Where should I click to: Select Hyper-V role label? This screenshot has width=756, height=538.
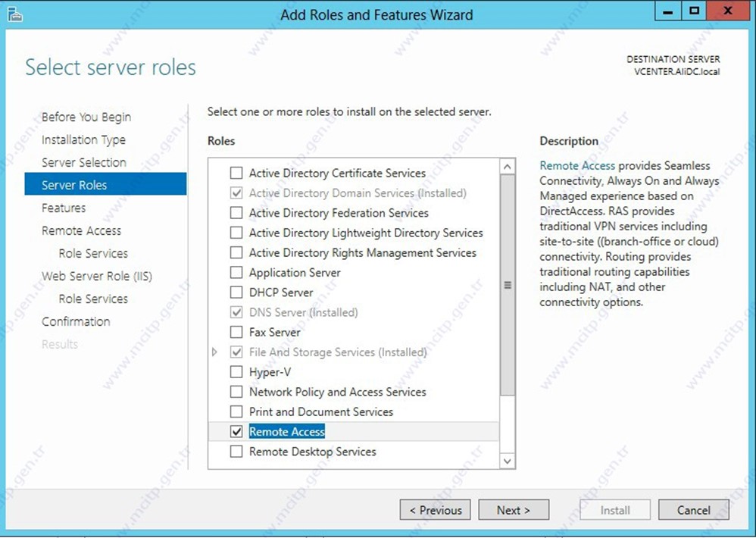point(270,372)
